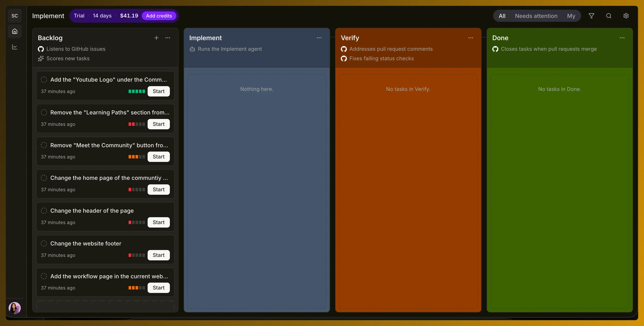Open the Verify column more-options menu
Viewport: 644px width, 326px height.
point(470,38)
